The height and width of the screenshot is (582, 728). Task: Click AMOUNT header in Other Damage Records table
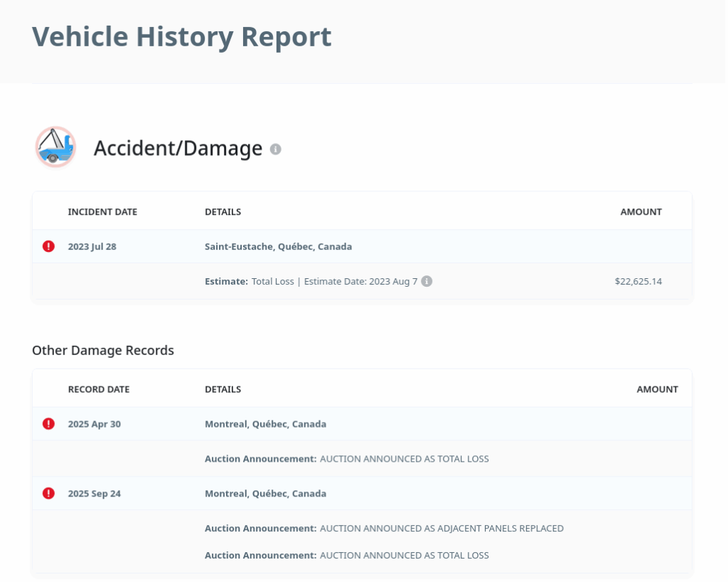click(657, 389)
